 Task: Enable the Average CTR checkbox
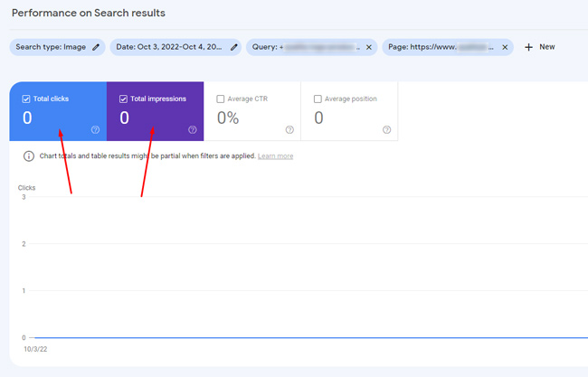[x=221, y=99]
